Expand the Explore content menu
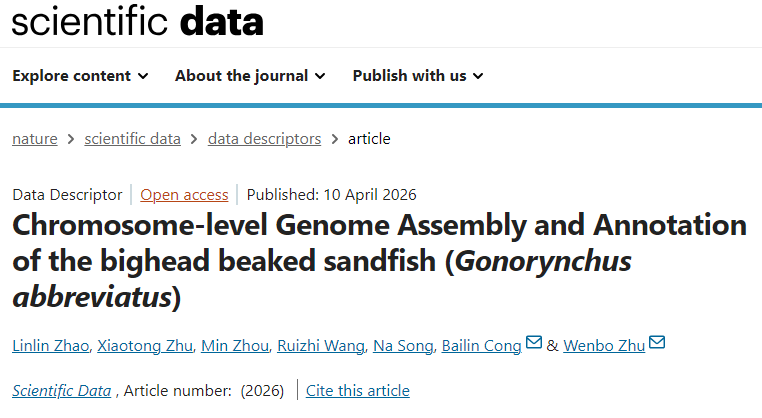The image size is (762, 418). point(80,76)
